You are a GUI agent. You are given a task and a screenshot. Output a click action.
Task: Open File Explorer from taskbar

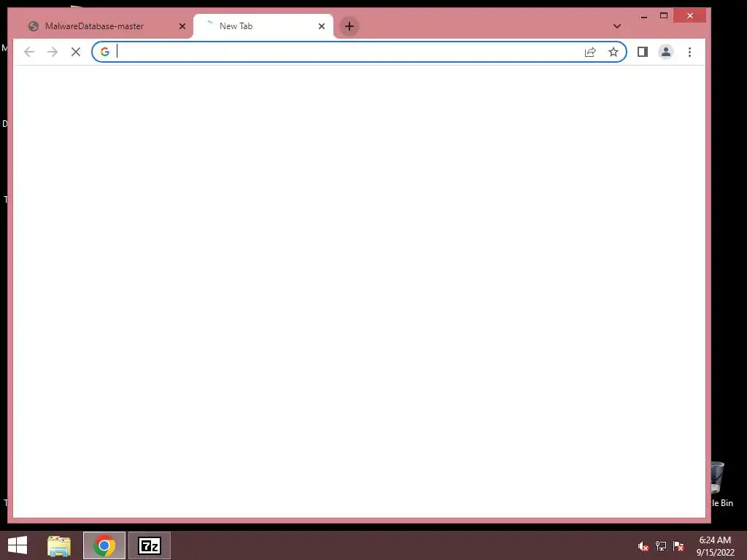(59, 545)
